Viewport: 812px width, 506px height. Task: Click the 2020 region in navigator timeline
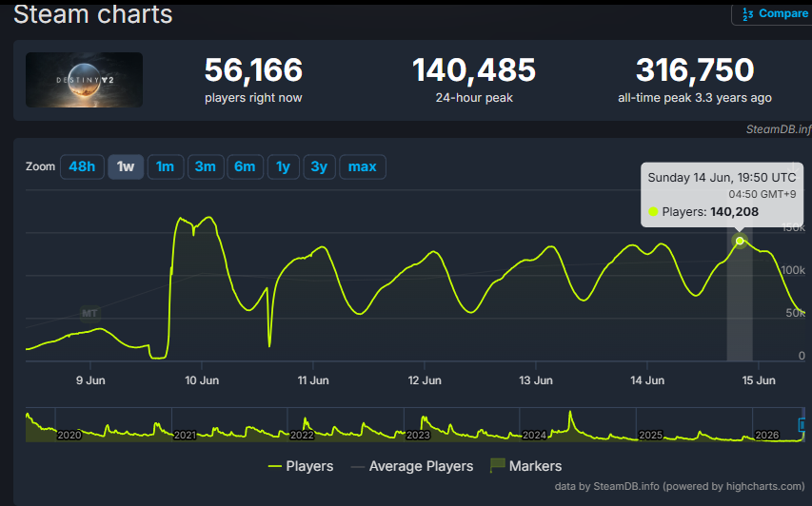coord(69,435)
